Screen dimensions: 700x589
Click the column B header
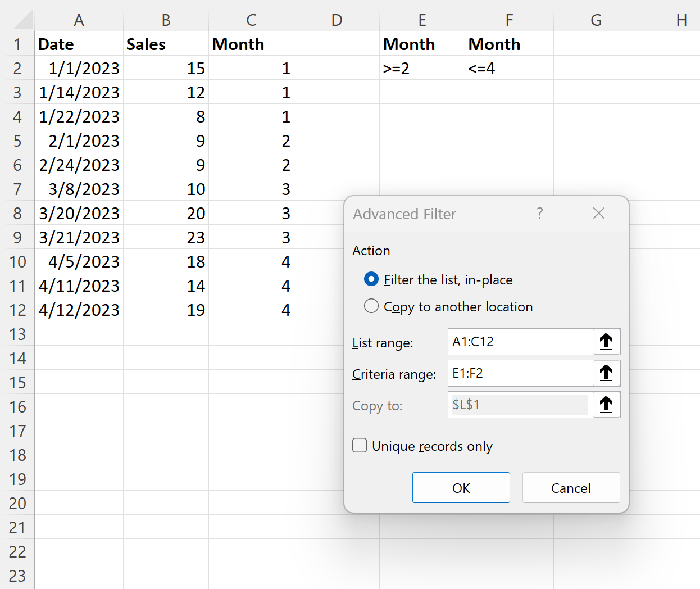pyautogui.click(x=165, y=20)
